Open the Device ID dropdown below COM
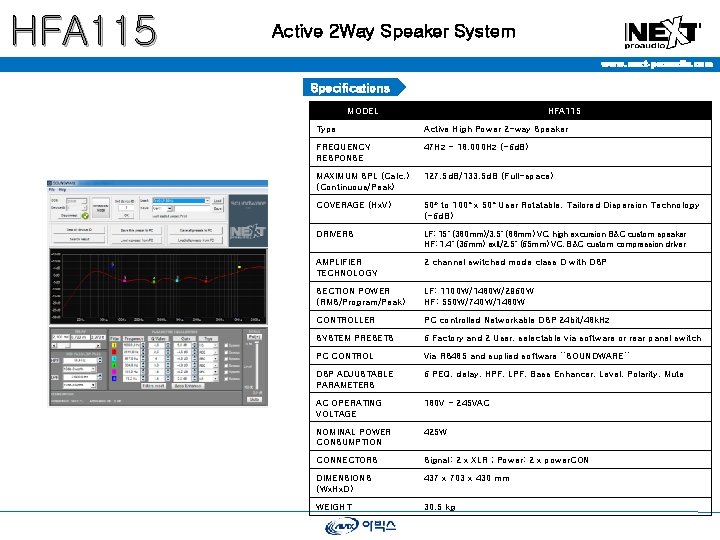The width and height of the screenshot is (720, 540). click(77, 208)
